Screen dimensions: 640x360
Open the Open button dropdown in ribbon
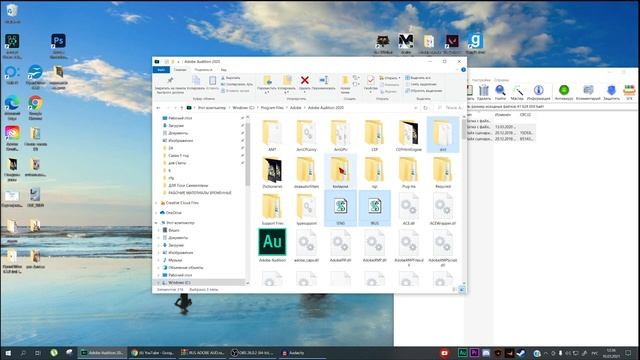pyautogui.click(x=399, y=78)
